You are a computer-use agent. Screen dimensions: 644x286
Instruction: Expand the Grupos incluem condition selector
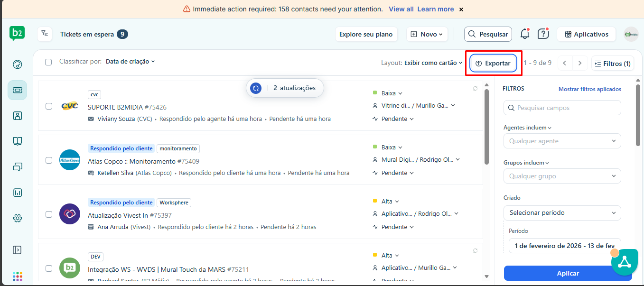tap(526, 163)
